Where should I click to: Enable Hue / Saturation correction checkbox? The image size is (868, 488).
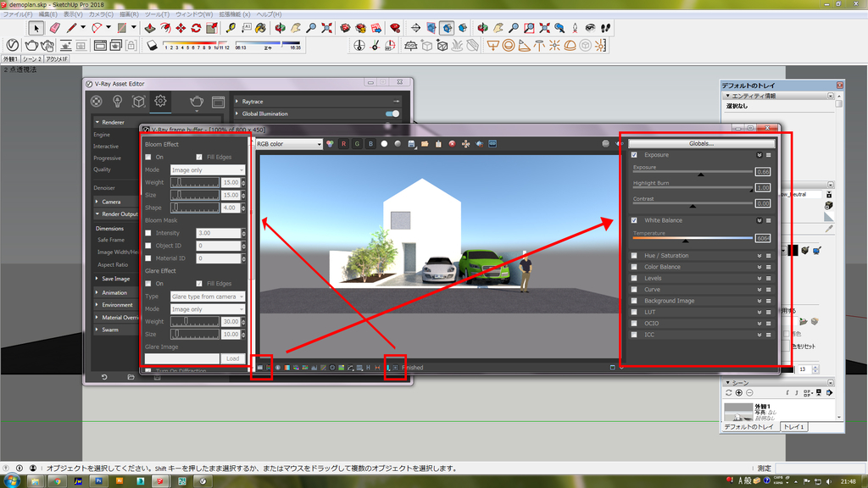[x=634, y=256]
